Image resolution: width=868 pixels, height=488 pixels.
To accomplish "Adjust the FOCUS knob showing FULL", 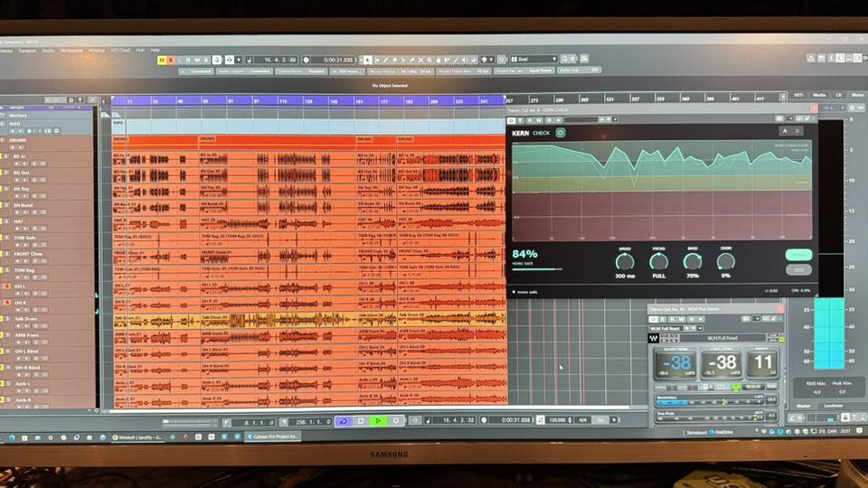I will coord(658,261).
